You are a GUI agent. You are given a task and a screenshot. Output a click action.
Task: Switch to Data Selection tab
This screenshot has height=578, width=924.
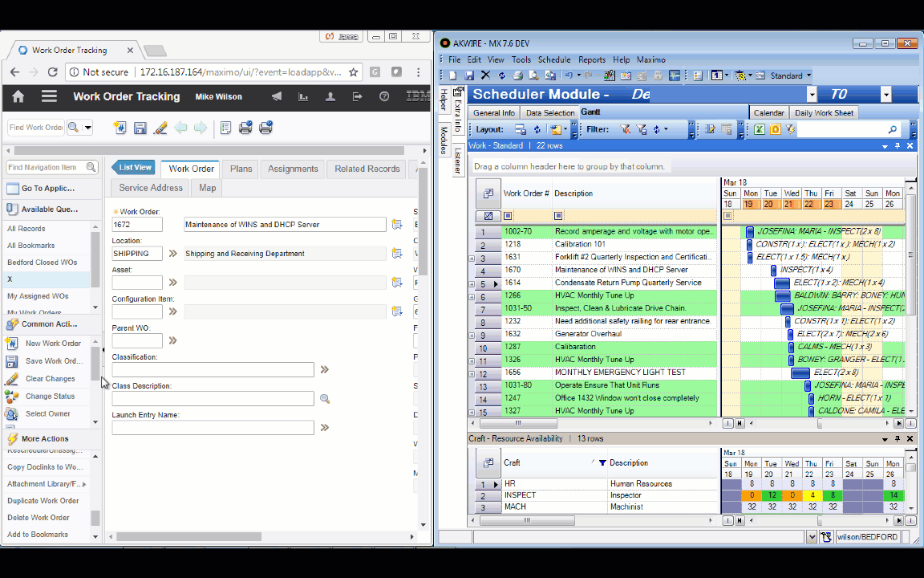[549, 112]
